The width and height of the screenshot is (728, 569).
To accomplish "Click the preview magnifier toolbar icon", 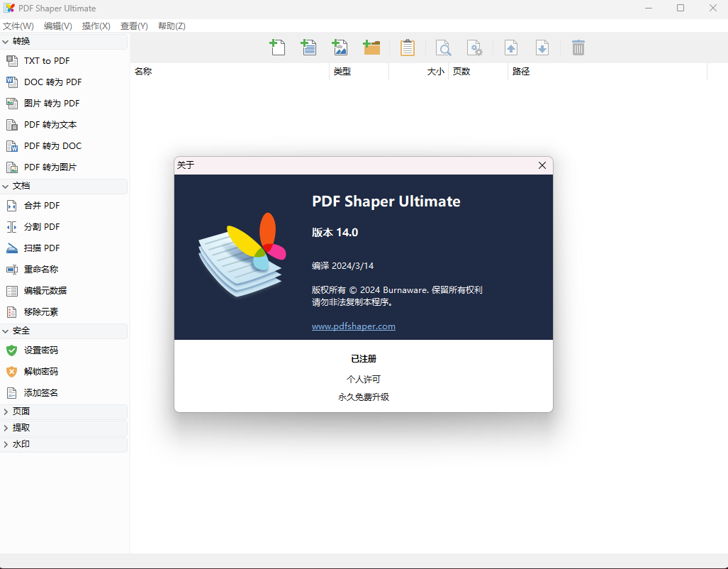I will [444, 48].
